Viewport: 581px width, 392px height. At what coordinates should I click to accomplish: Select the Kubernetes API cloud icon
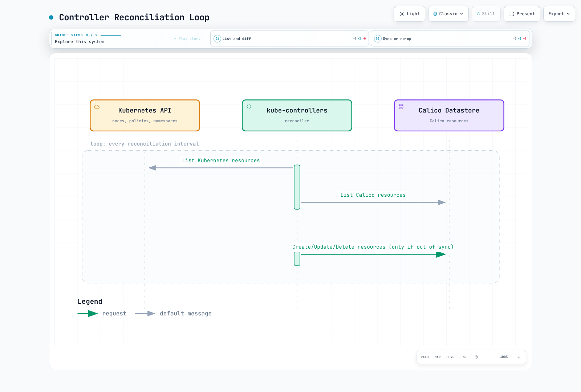[x=97, y=107]
